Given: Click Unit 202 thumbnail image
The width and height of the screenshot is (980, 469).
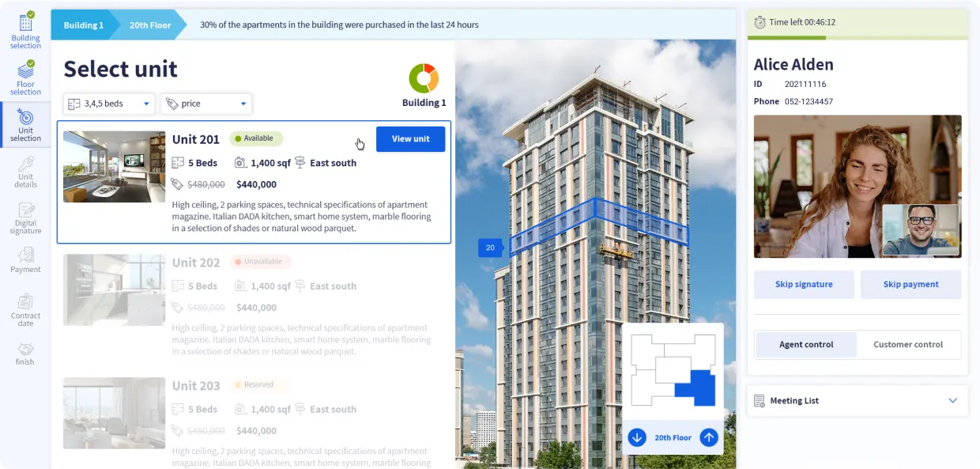Looking at the screenshot, I should [x=115, y=290].
